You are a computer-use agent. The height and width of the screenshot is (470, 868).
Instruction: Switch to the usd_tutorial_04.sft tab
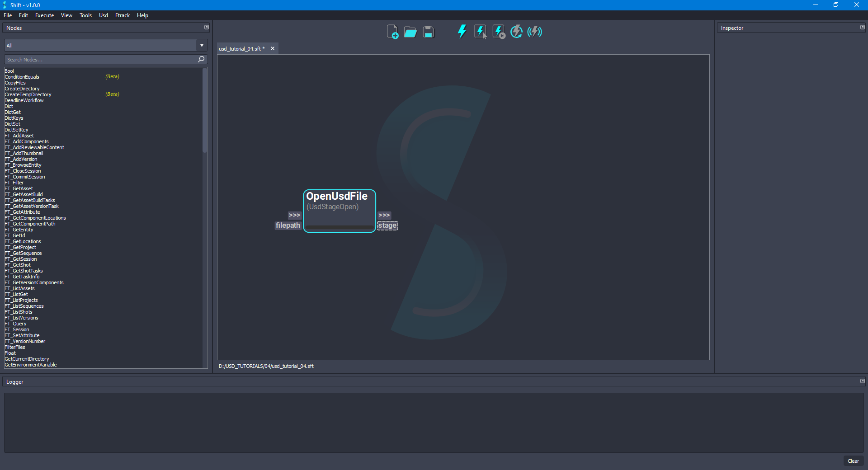point(241,48)
